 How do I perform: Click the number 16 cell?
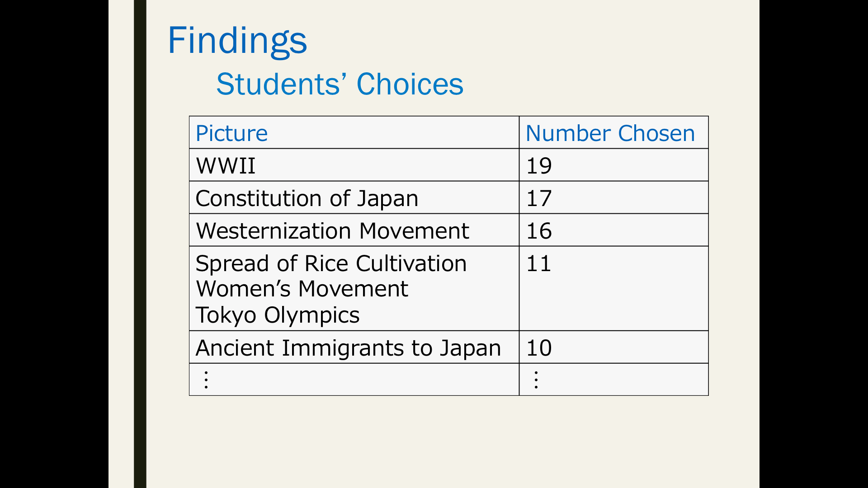coord(613,230)
